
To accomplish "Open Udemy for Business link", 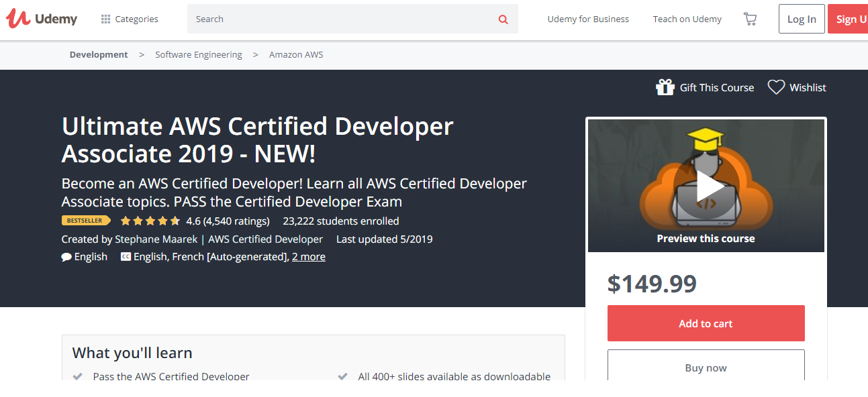I will [x=588, y=19].
